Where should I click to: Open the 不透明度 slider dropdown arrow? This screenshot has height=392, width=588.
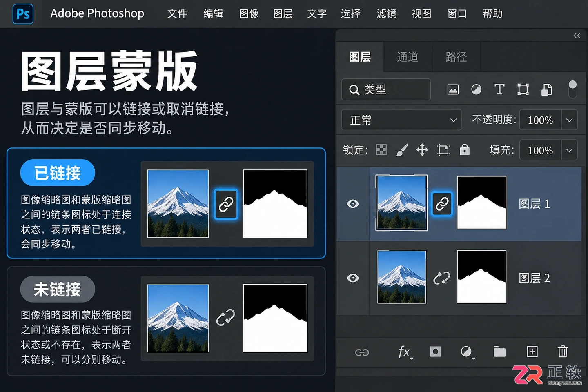click(x=569, y=120)
